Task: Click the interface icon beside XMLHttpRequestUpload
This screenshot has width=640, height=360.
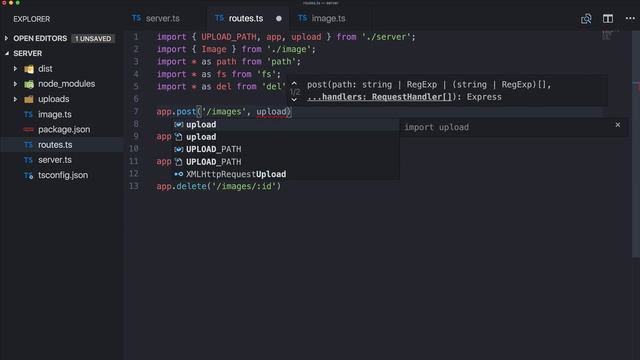Action: click(178, 174)
